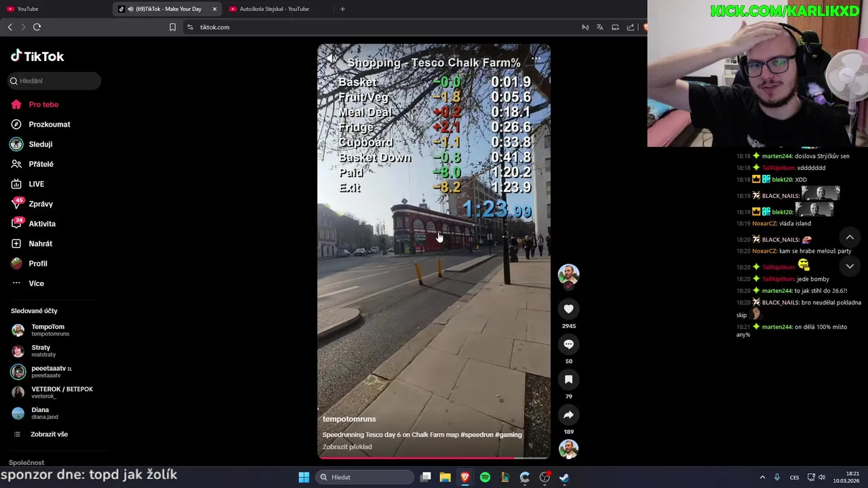The height and width of the screenshot is (488, 868).
Task: Click Společnost footer link
Action: click(x=26, y=463)
